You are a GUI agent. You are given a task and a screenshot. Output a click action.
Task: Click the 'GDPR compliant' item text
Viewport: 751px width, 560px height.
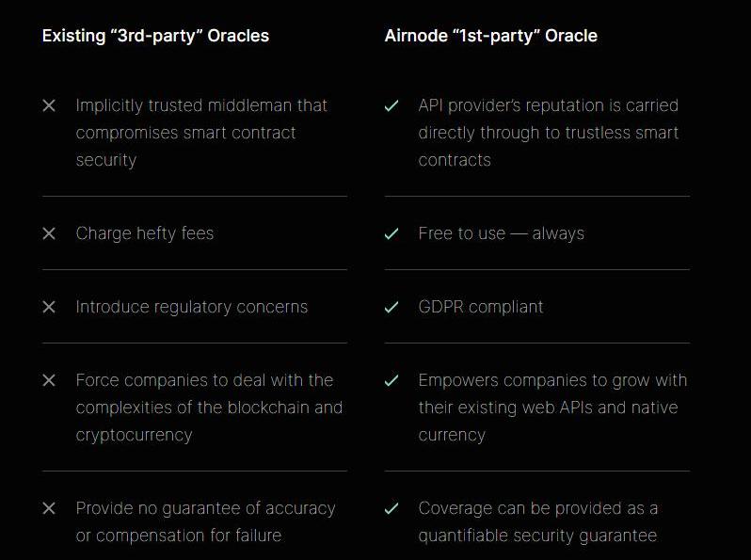pos(481,307)
